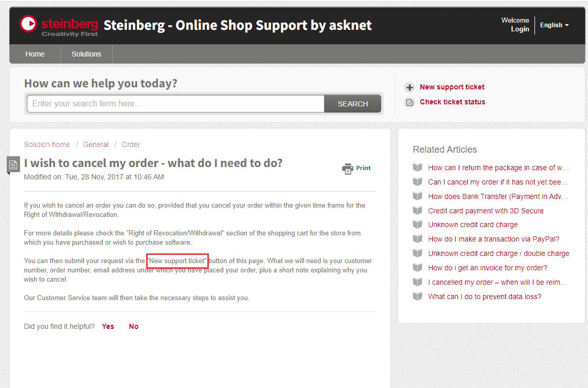Click the Steinberg logo icon
The height and width of the screenshot is (388, 588).
[x=28, y=24]
